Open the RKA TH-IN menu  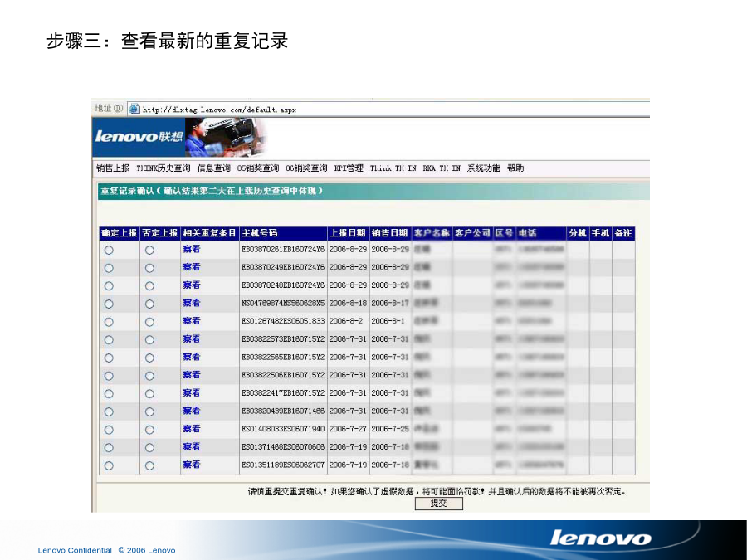coord(442,168)
